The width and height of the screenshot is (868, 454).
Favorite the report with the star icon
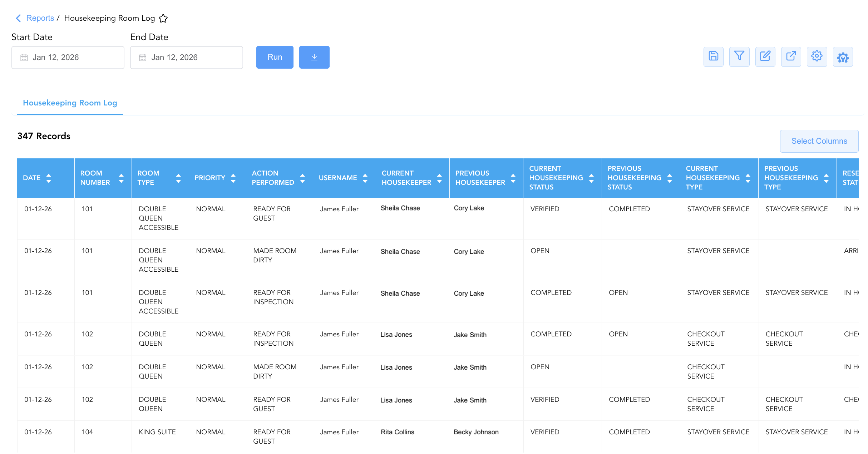pos(163,18)
